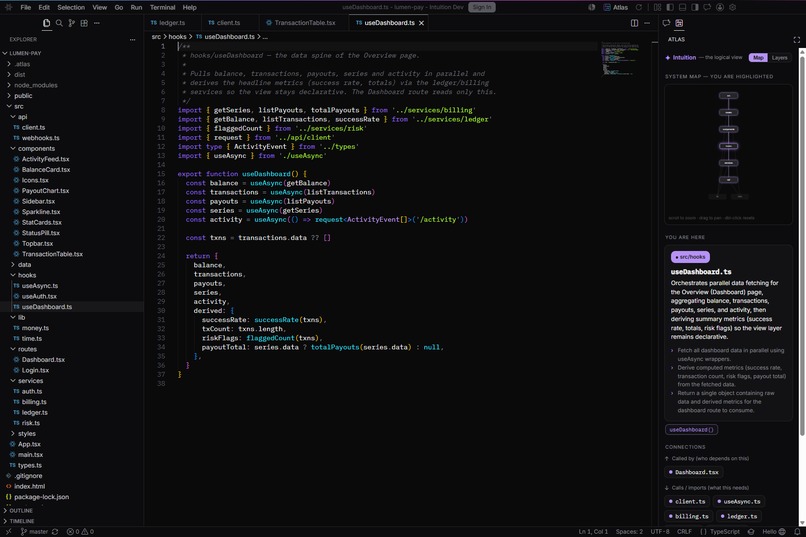Click hooks breadcrumb segment
The width and height of the screenshot is (806, 537).
[x=177, y=36]
